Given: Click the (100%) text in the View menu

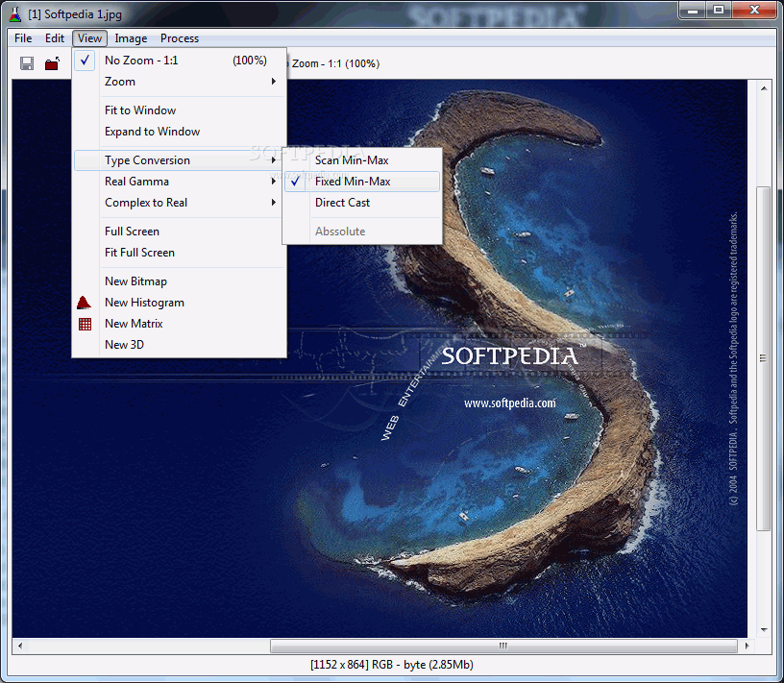Looking at the screenshot, I should pyautogui.click(x=250, y=61).
